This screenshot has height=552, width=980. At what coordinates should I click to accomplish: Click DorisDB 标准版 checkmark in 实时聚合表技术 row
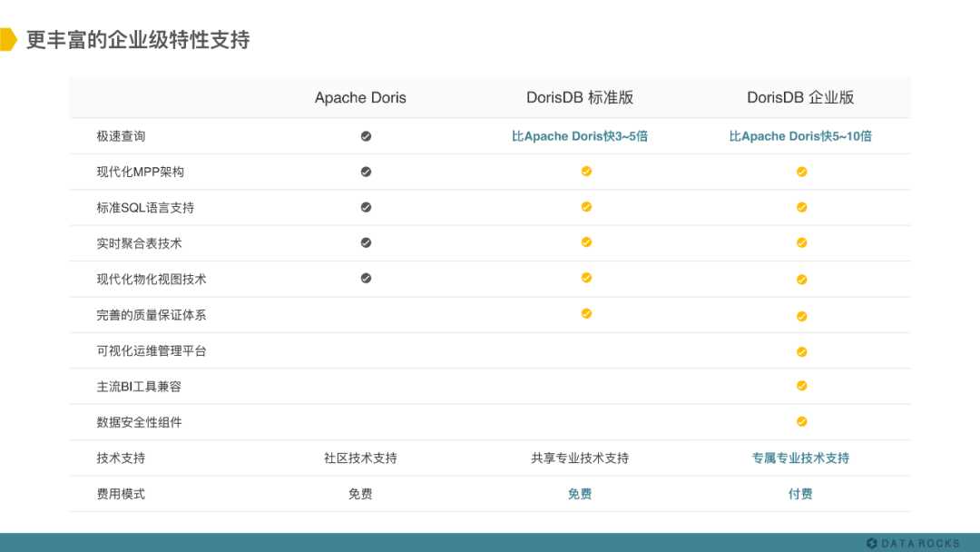pos(586,242)
